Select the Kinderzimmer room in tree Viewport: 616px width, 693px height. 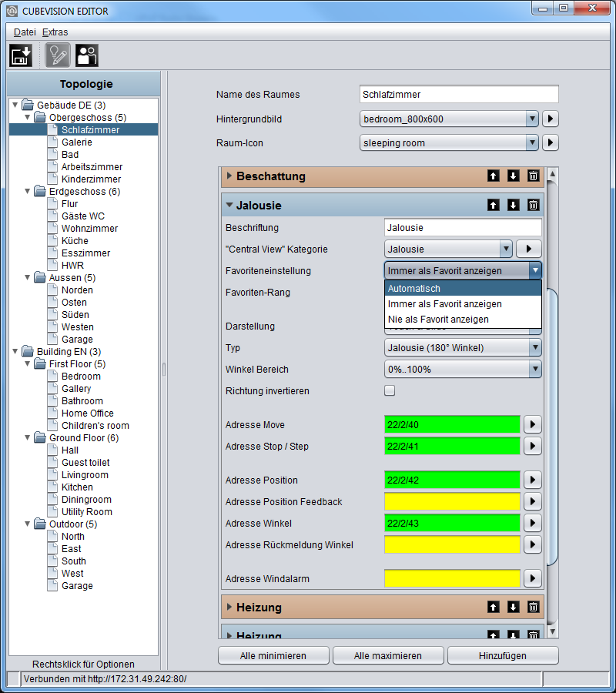click(91, 179)
